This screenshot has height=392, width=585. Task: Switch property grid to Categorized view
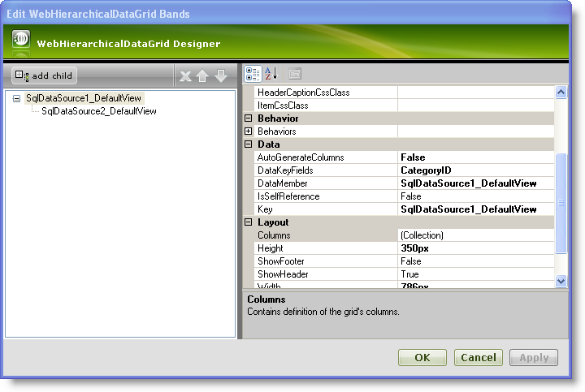pyautogui.click(x=253, y=74)
